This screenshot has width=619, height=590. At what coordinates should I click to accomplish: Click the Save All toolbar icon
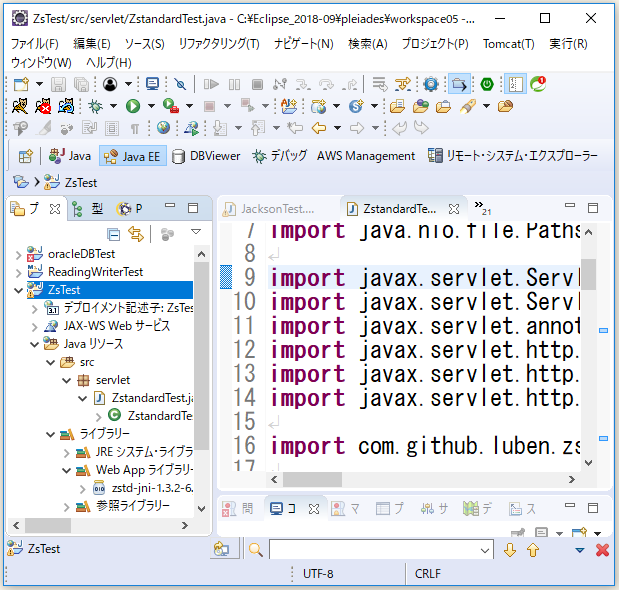tap(82, 84)
